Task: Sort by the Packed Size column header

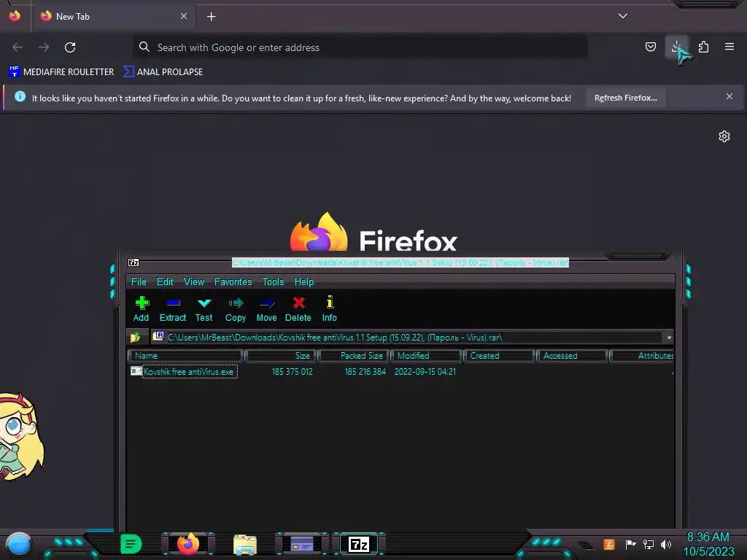Action: click(354, 356)
